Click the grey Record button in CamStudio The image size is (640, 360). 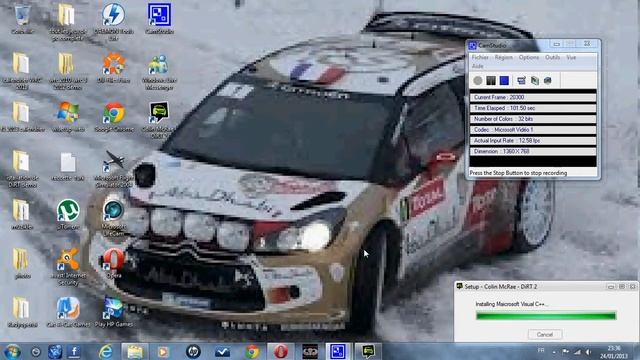(478, 81)
